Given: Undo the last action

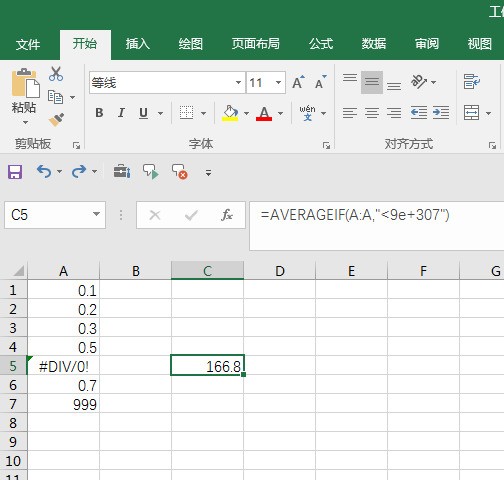Looking at the screenshot, I should coord(44,172).
